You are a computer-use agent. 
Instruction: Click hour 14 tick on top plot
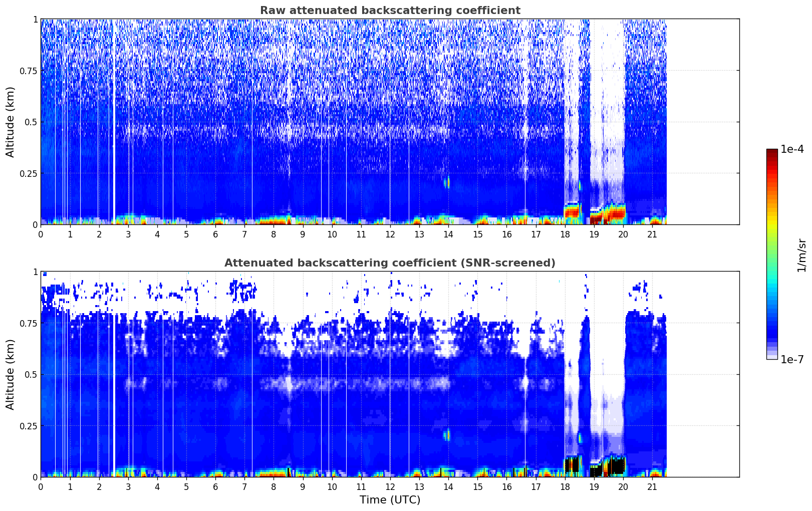click(x=448, y=234)
